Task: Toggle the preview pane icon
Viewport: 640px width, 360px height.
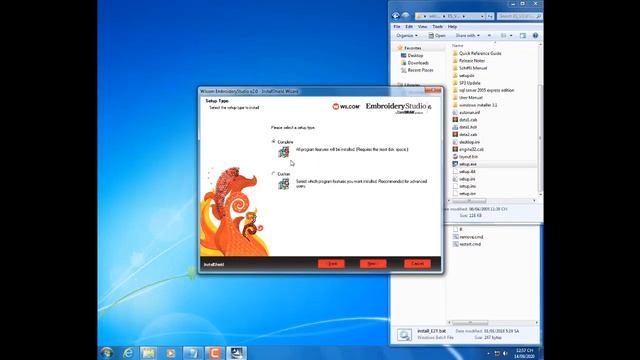Action: 523,36
